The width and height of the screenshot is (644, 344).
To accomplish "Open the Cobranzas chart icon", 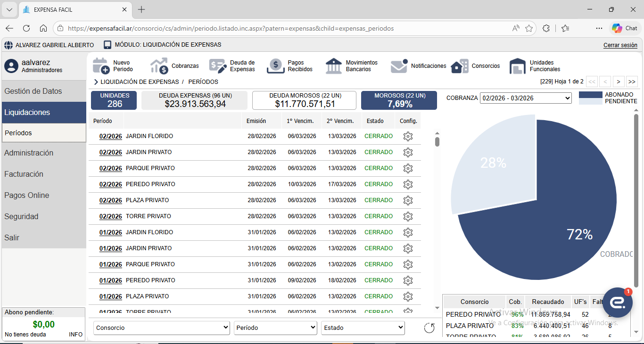I will click(x=159, y=66).
